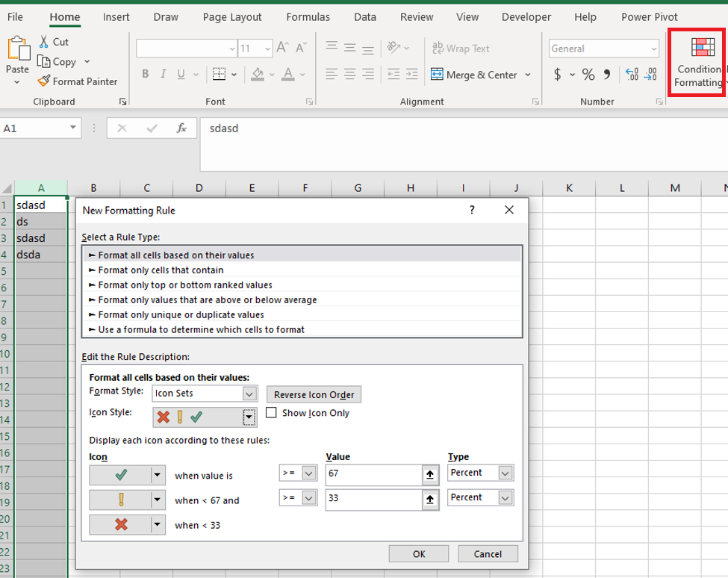
Task: Open the Font Color picker
Action: click(x=288, y=74)
